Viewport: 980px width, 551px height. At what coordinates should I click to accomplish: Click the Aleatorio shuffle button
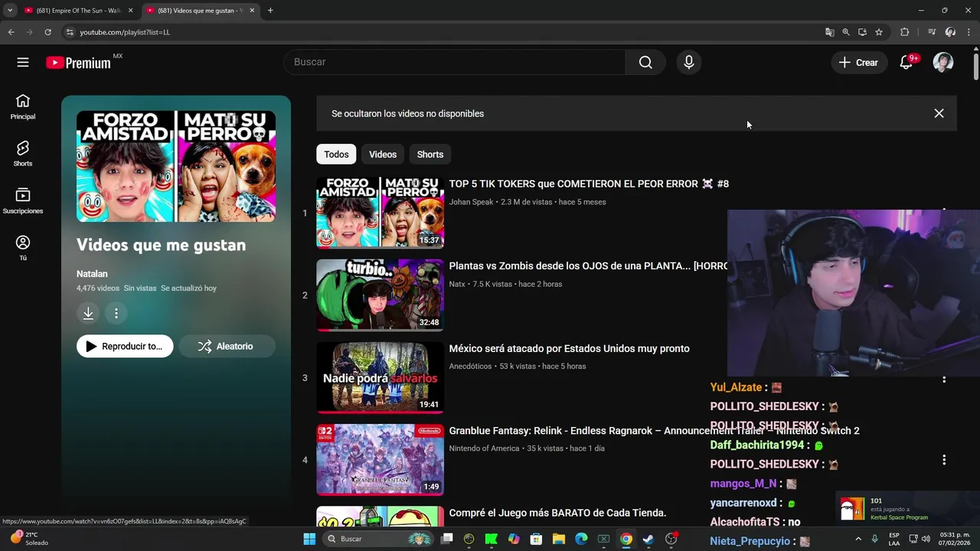point(226,347)
